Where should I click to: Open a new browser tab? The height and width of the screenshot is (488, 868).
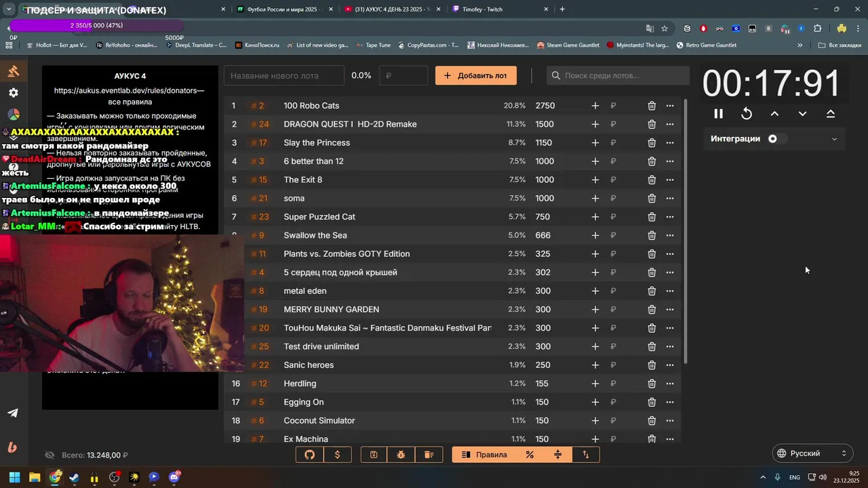562,9
